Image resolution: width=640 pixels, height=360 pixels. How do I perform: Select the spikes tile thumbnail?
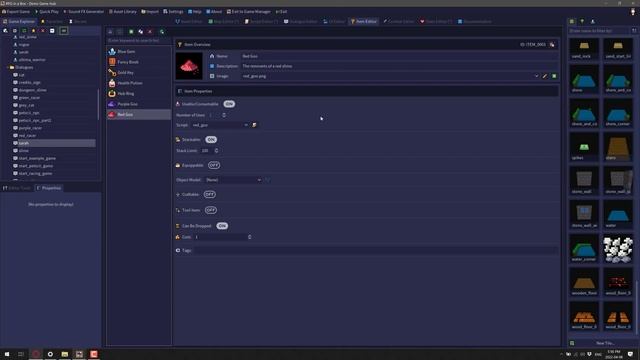[x=584, y=147]
